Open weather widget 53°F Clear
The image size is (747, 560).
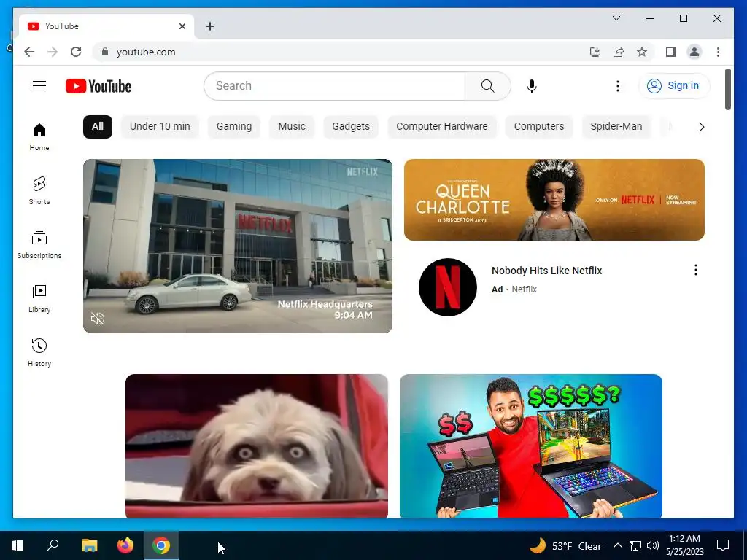coord(565,545)
